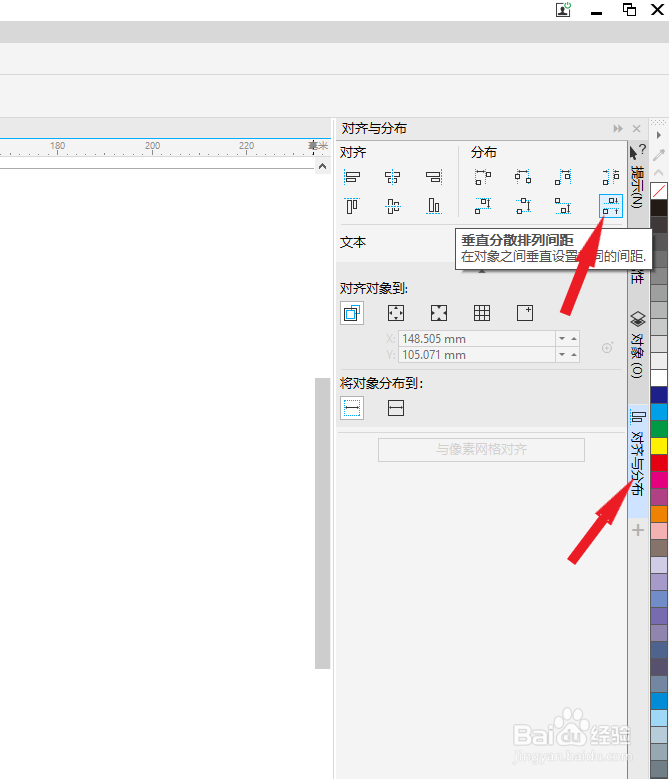Close the 对齐与分布 docker
The image size is (669, 779).
(x=637, y=129)
